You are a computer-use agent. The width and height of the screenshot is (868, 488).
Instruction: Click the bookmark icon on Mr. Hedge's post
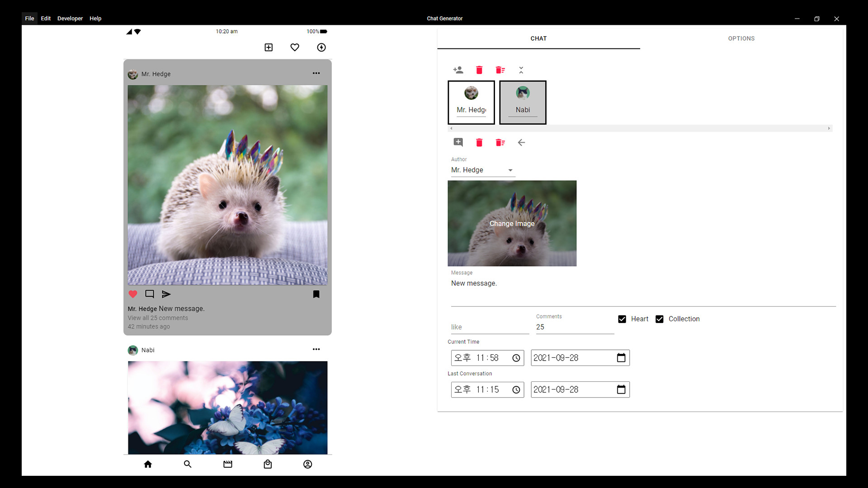pos(316,294)
